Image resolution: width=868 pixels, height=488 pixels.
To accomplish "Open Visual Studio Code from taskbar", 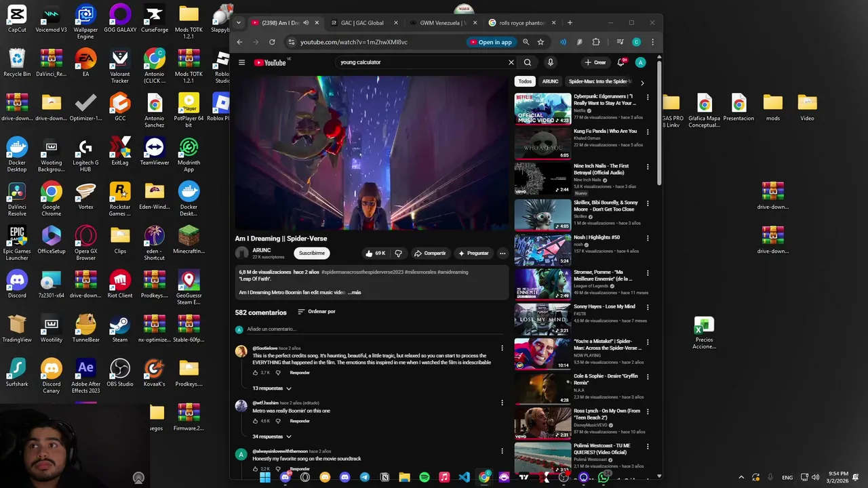I will [x=464, y=477].
